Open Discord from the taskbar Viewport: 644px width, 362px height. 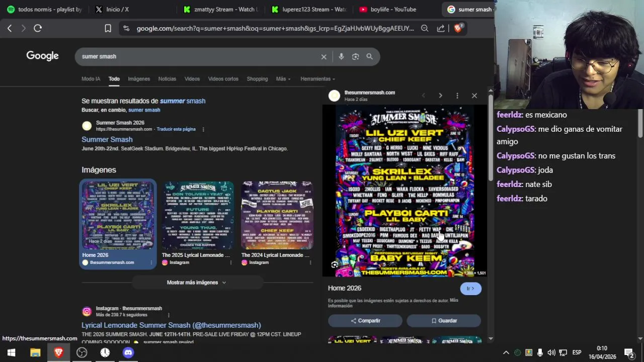(128, 352)
